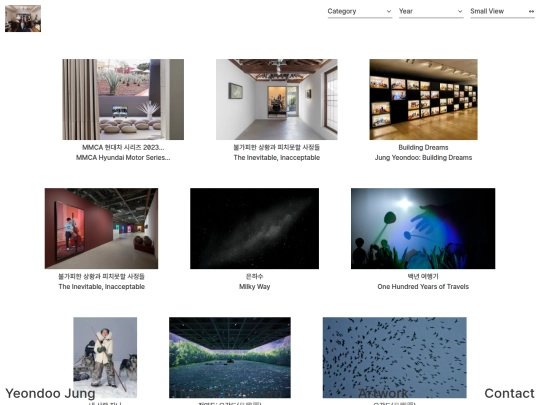
Task: Click the 'Jung Yeondoo: Building Dreams' caption
Action: 423,158
